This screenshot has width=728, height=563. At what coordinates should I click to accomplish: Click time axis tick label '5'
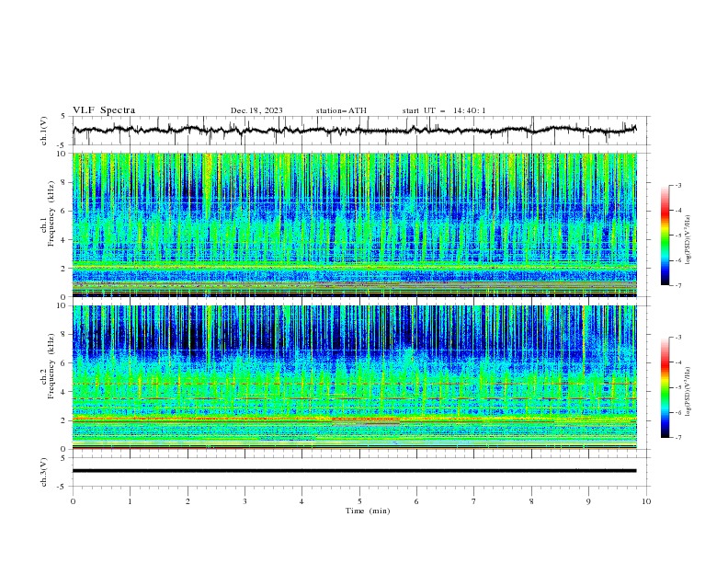coord(359,501)
